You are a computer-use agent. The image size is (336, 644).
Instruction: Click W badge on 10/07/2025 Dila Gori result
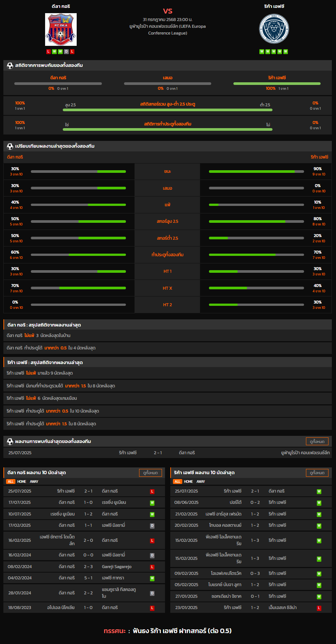click(152, 514)
